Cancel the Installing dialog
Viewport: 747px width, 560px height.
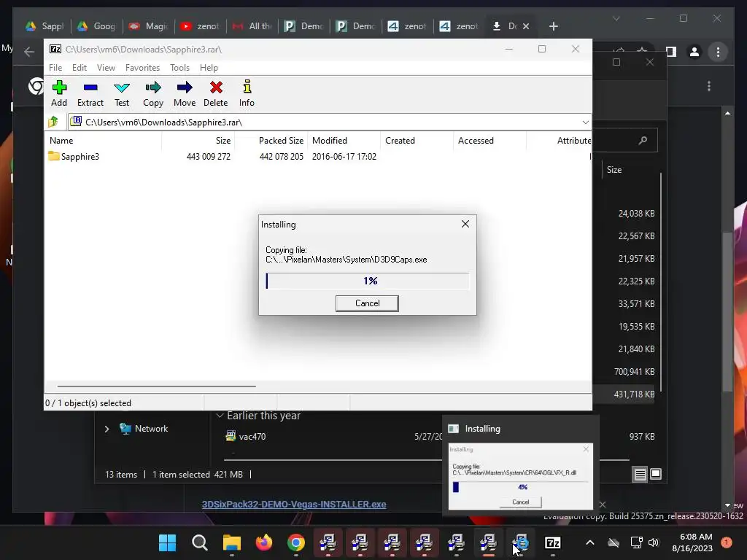pos(367,303)
